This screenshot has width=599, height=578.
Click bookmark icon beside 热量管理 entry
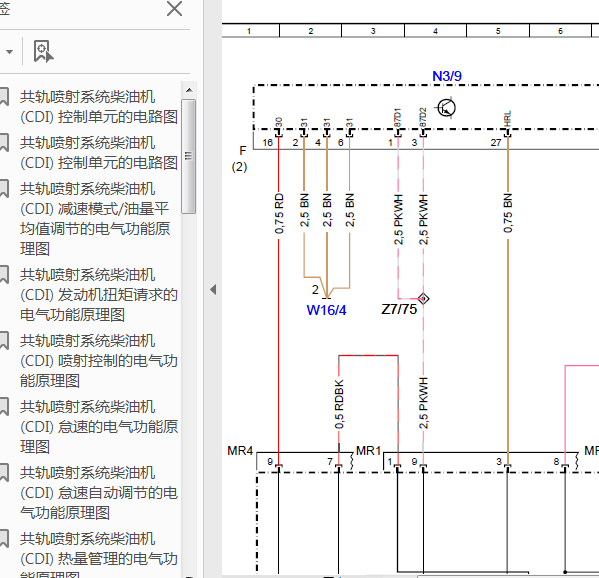click(x=4, y=539)
